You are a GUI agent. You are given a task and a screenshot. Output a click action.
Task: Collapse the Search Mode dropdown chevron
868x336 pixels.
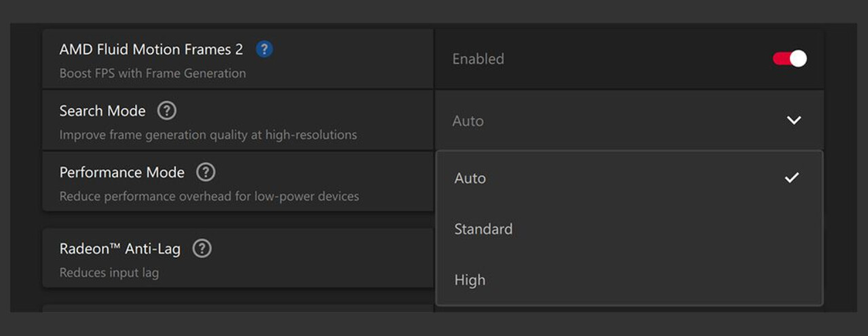(x=793, y=120)
